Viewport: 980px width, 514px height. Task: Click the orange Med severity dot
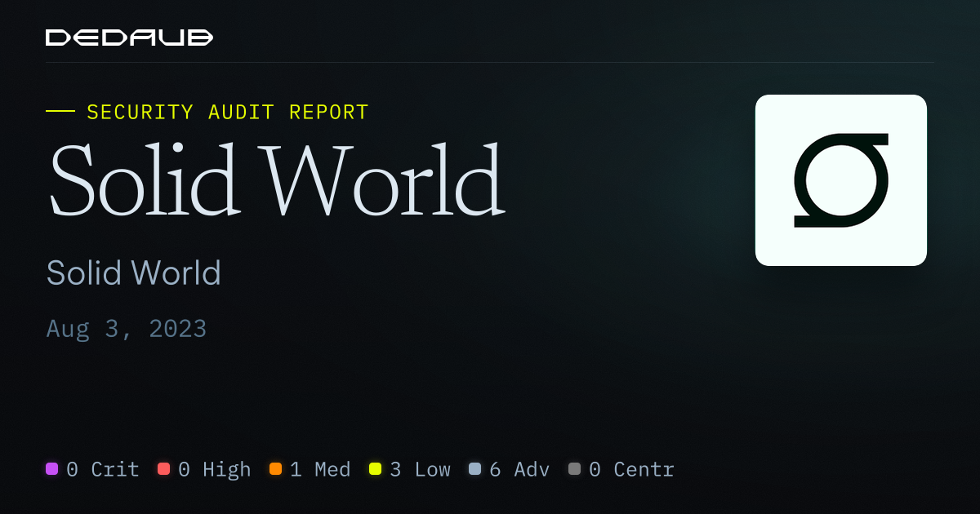point(276,469)
